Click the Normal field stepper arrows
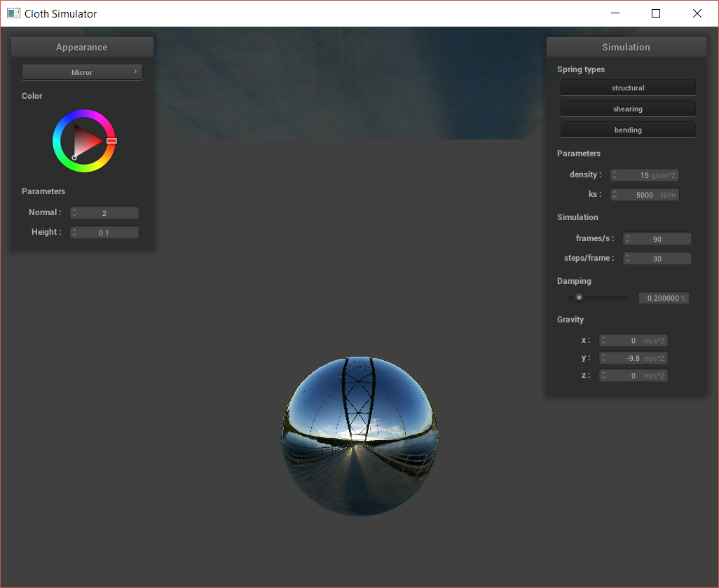The height and width of the screenshot is (588, 719). [x=74, y=213]
